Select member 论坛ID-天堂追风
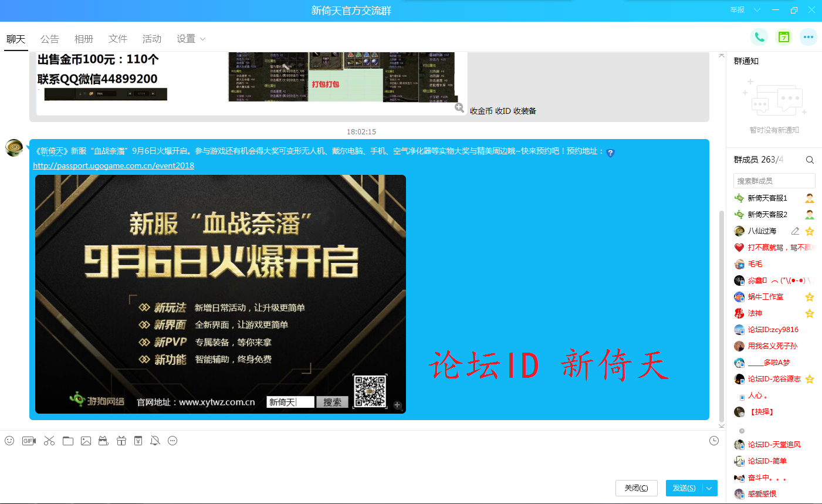 774,445
